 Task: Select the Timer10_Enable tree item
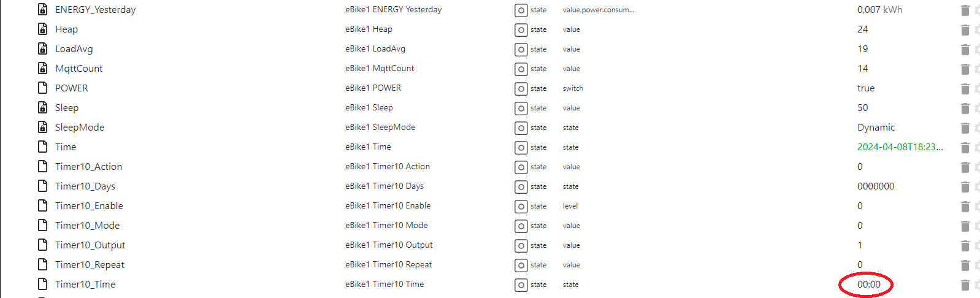click(x=89, y=206)
